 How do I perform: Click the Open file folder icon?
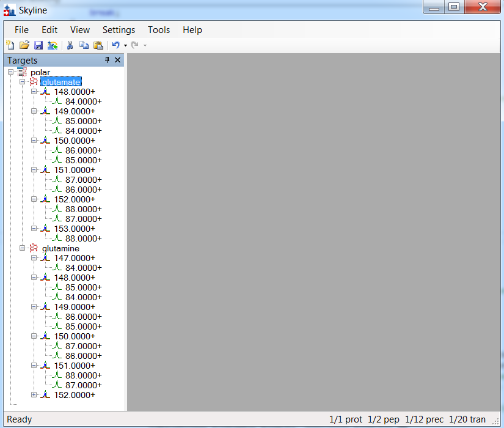point(24,45)
